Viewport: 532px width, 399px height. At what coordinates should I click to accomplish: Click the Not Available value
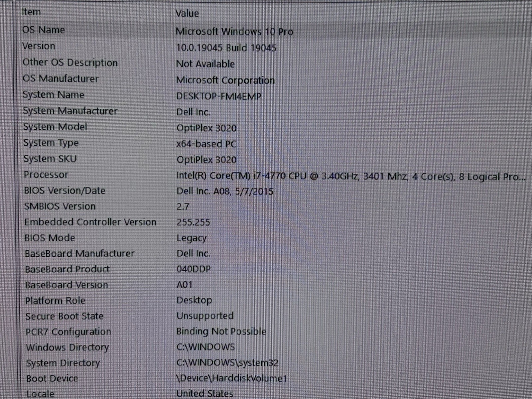[205, 64]
